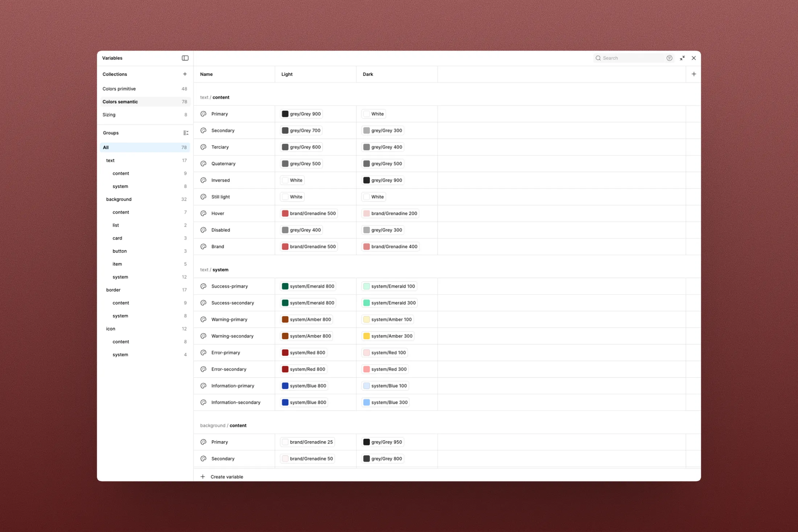
Task: Click the search magnifier icon
Action: [598, 58]
